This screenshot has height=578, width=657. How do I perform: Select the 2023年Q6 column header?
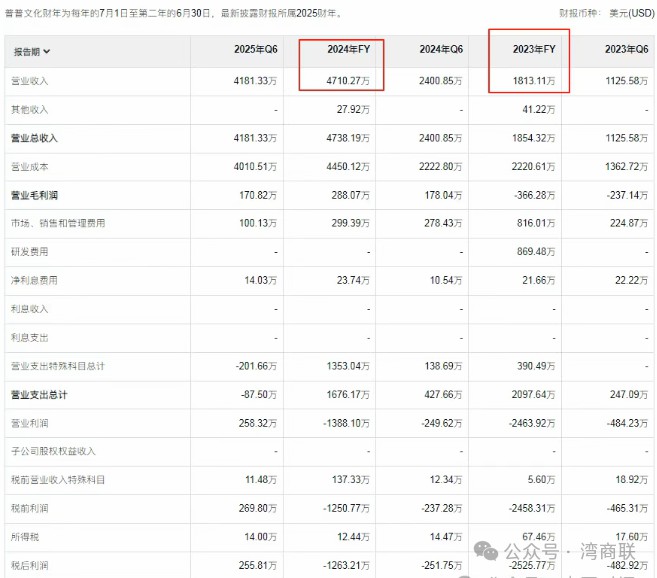pyautogui.click(x=627, y=49)
